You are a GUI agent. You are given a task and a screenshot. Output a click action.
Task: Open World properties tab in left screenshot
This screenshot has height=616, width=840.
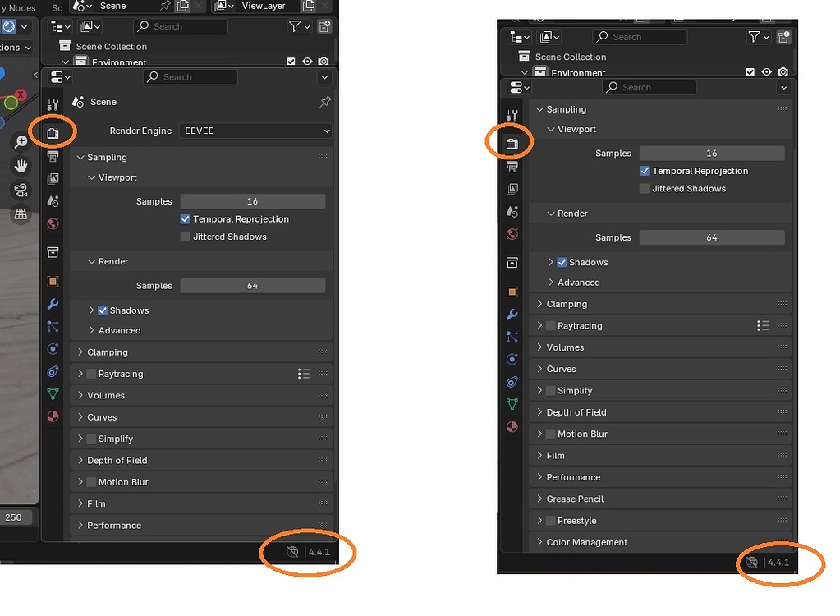click(53, 223)
